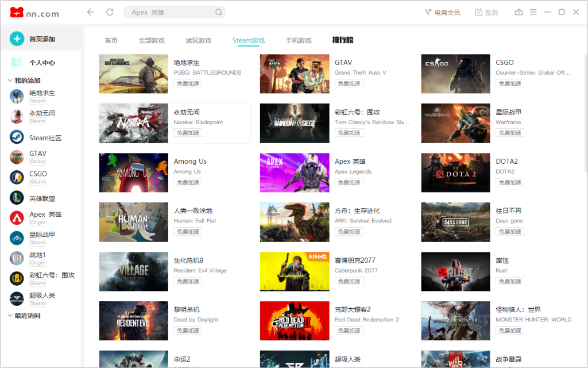Open the Rust game thumbnail
The image size is (588, 368).
[x=455, y=271]
